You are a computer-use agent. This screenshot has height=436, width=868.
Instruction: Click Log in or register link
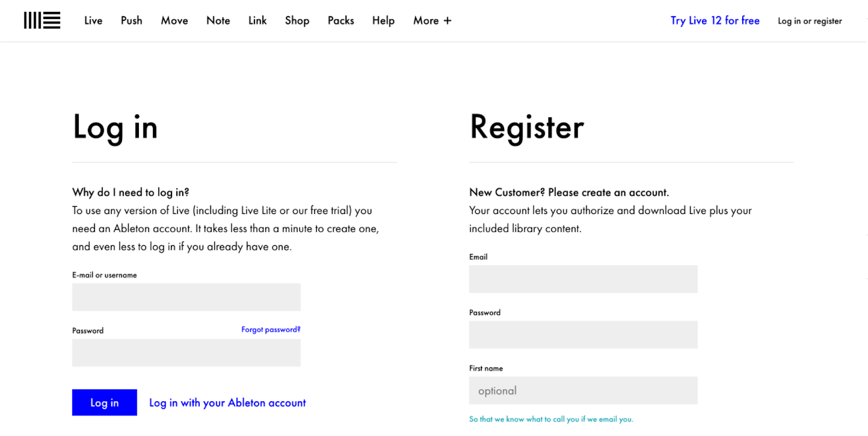point(809,21)
